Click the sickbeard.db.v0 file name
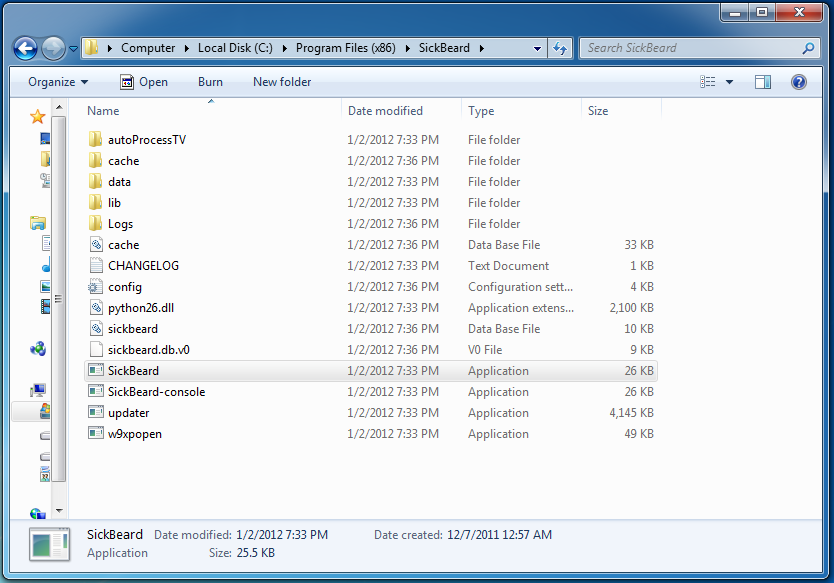The width and height of the screenshot is (834, 583). coord(148,350)
